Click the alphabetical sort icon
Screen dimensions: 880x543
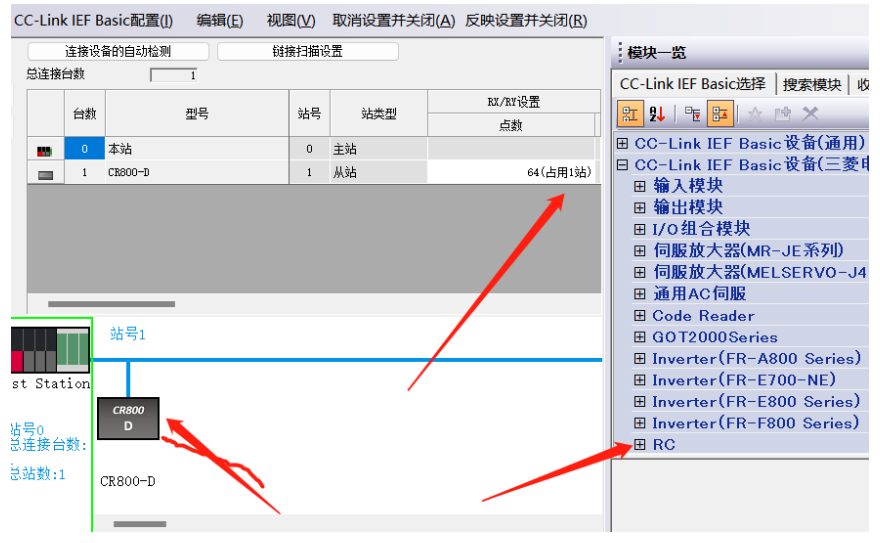point(657,114)
